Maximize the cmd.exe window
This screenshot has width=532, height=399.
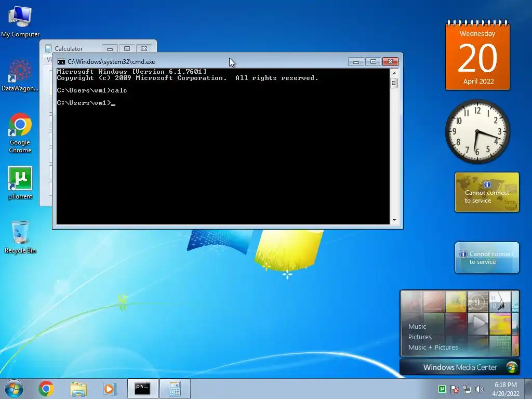click(373, 62)
